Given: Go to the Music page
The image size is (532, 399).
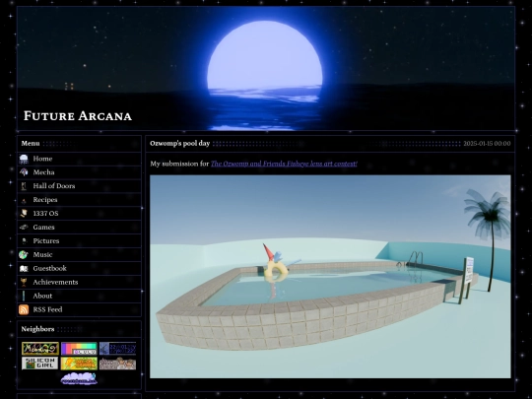Looking at the screenshot, I should (42, 254).
